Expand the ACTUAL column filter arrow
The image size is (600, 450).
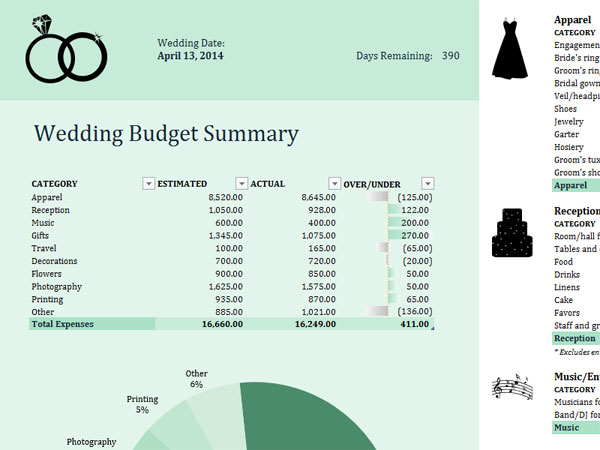tap(335, 183)
